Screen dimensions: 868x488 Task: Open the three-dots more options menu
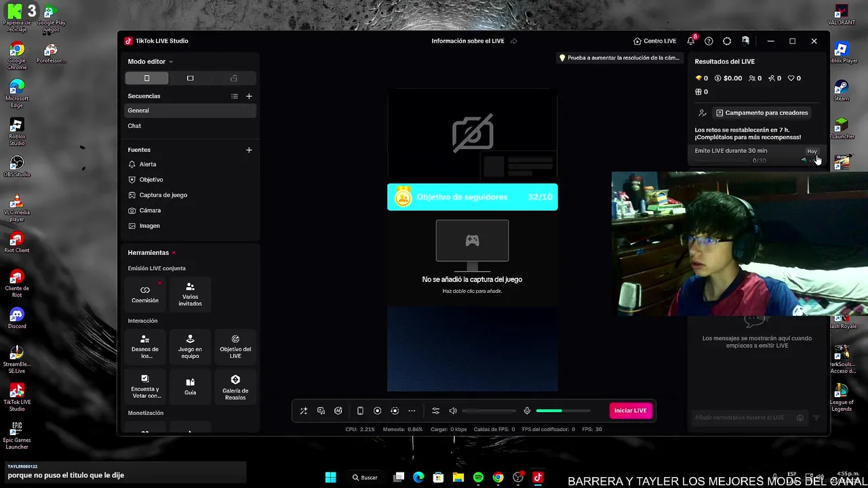pyautogui.click(x=412, y=411)
